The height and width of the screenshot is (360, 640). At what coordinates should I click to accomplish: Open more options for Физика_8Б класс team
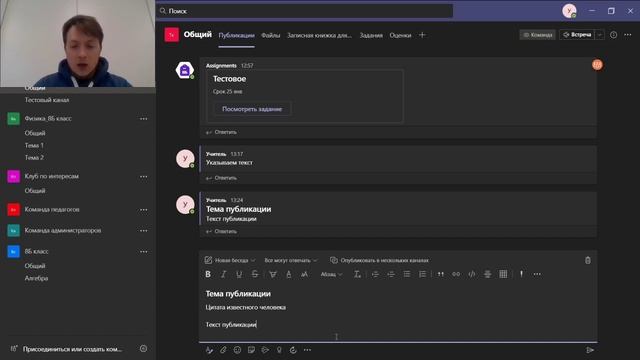point(144,119)
